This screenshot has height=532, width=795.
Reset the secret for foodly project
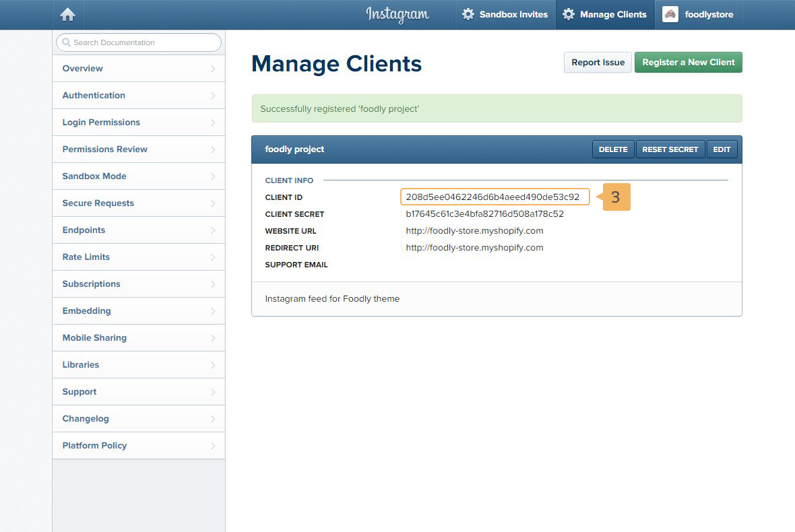pos(670,149)
